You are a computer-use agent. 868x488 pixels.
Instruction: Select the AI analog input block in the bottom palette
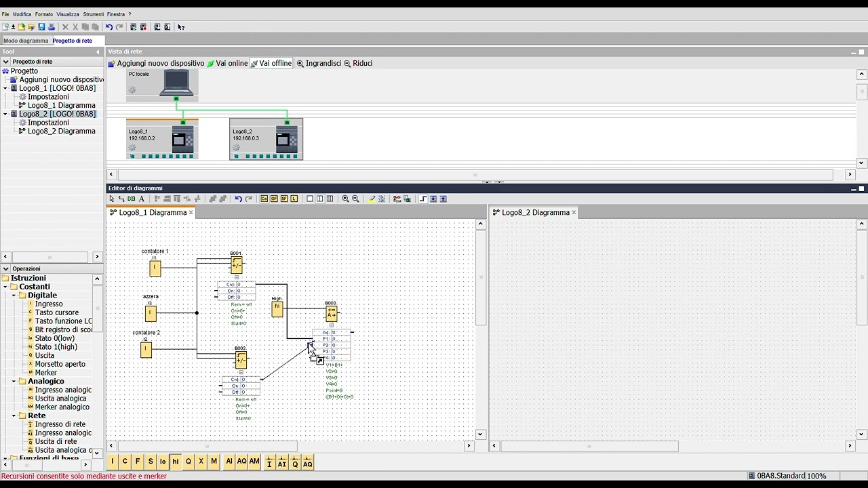coord(229,462)
